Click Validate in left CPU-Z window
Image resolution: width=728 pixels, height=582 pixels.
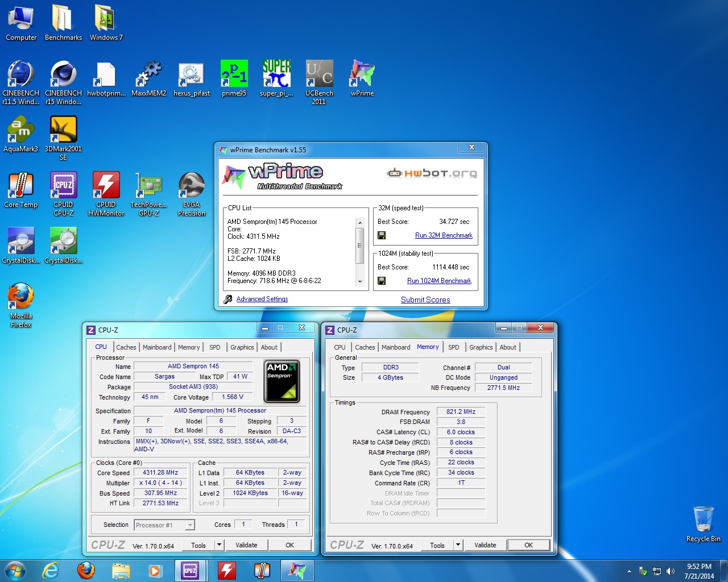[246, 545]
